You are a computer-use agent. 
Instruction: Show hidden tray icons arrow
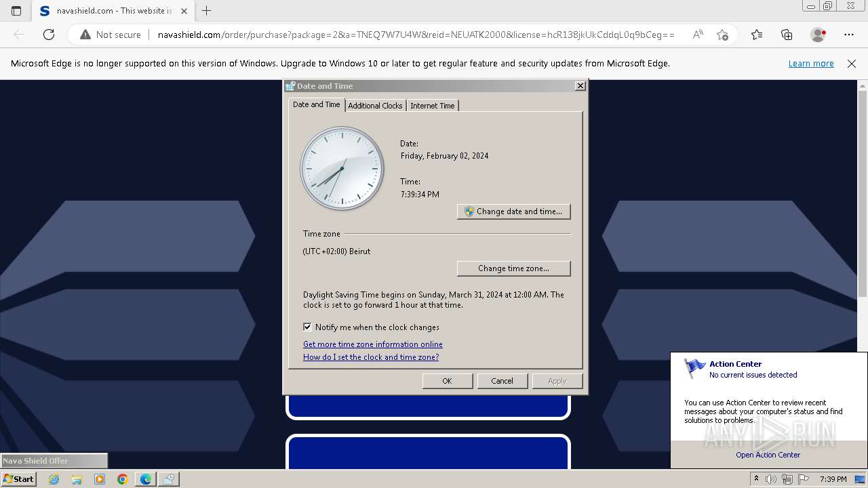tap(756, 479)
